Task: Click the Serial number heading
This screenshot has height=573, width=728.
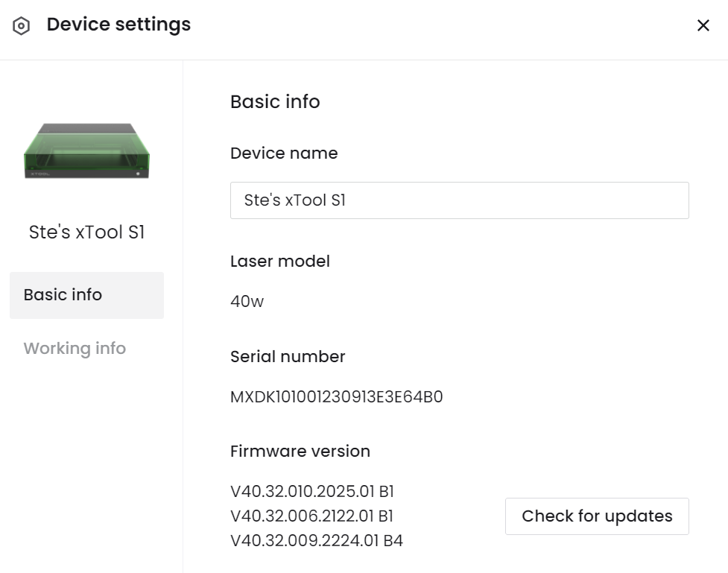Action: [288, 357]
